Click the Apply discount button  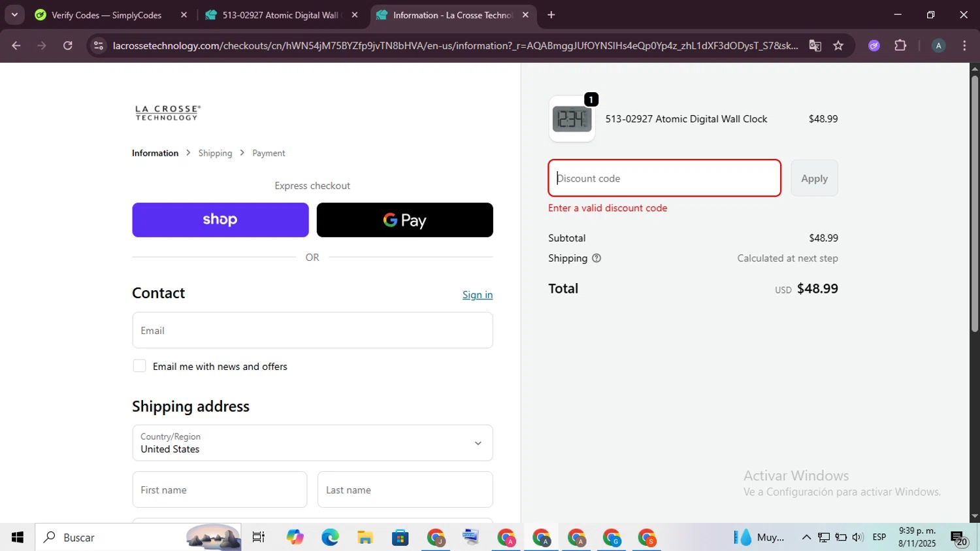pyautogui.click(x=814, y=178)
